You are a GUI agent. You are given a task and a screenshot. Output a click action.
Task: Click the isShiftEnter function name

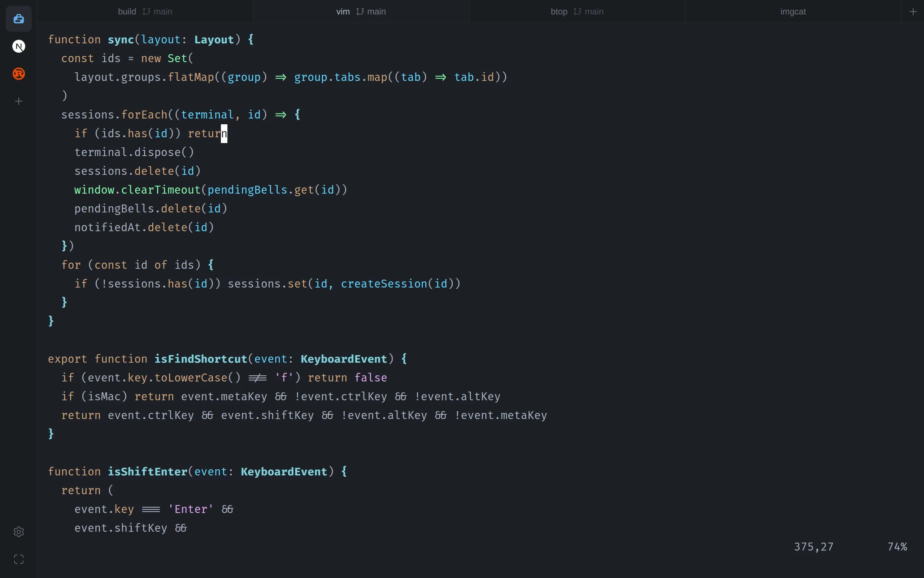147,471
